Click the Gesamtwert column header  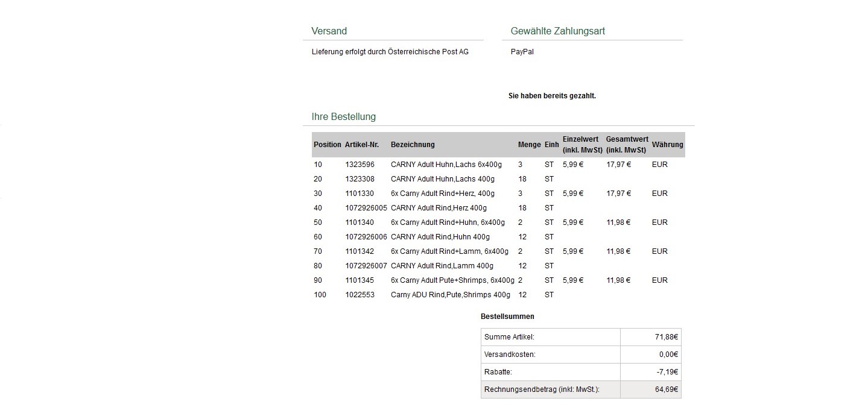coord(627,145)
